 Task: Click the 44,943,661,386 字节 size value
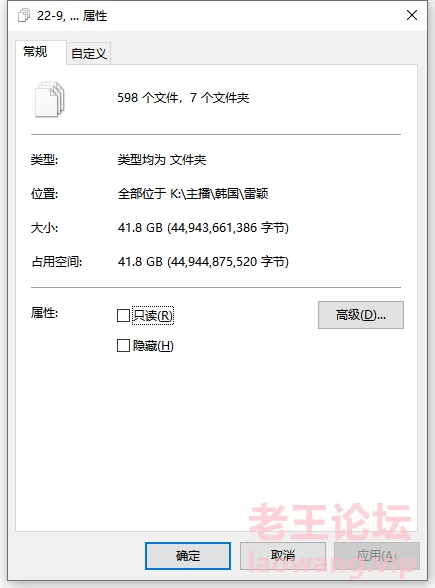pos(228,228)
